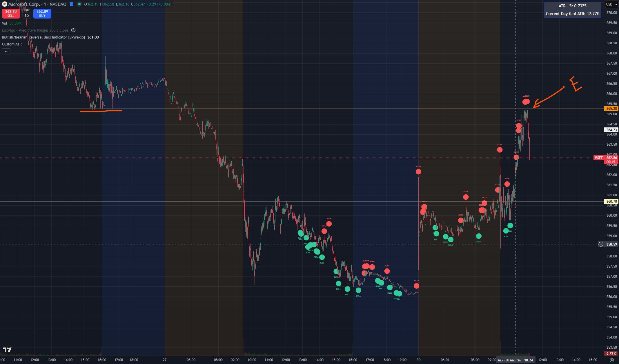Click the order quantity box showing 15
The width and height of the screenshot is (619, 364).
pos(27,15)
